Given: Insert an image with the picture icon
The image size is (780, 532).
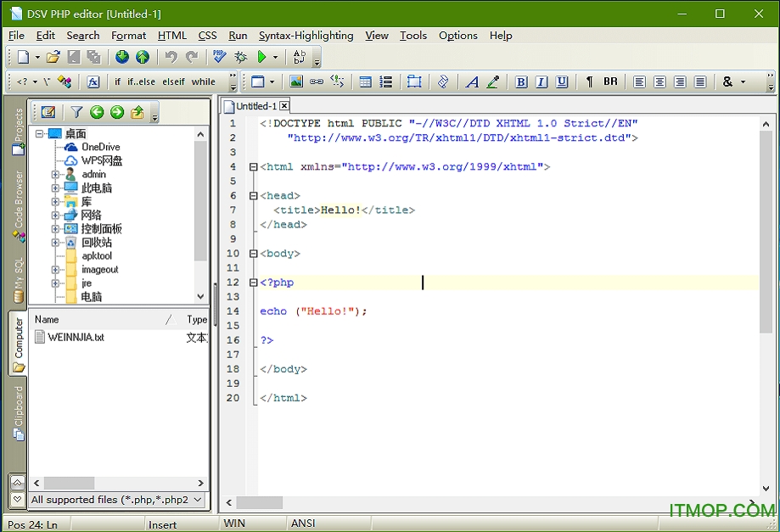Looking at the screenshot, I should (296, 81).
